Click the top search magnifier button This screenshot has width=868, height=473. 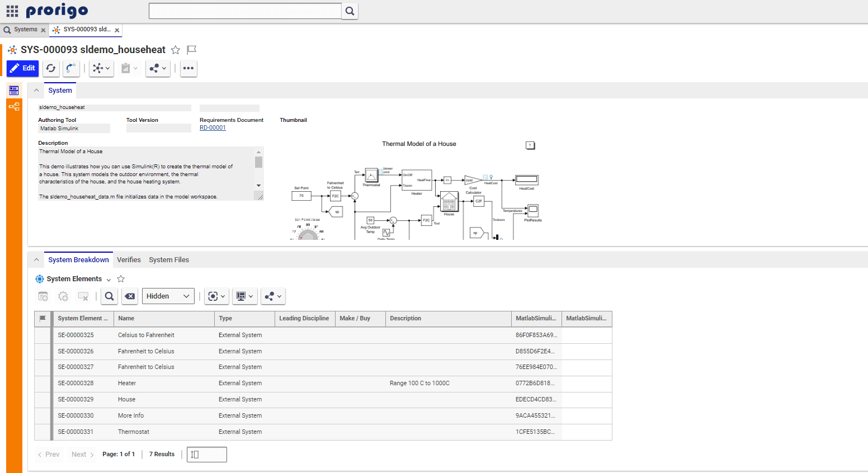(x=350, y=11)
